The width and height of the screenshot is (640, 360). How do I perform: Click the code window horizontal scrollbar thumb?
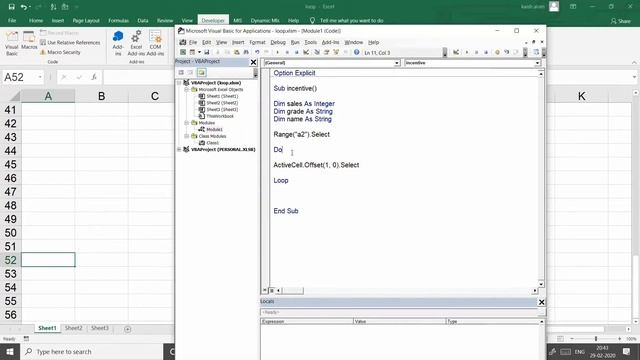pyautogui.click(x=293, y=290)
